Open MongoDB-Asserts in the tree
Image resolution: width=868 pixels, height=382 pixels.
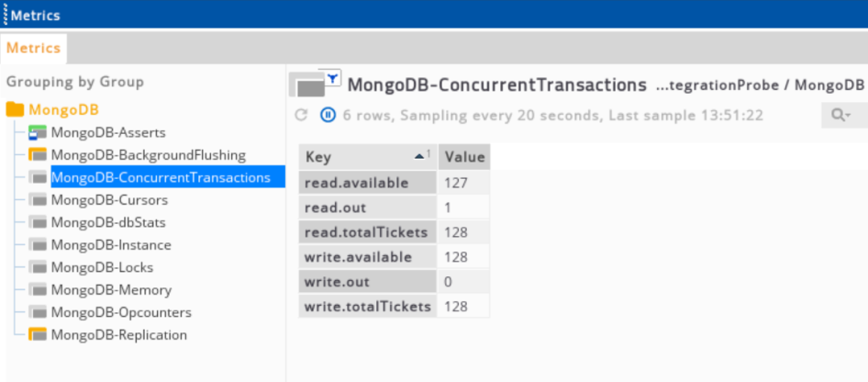click(x=108, y=133)
